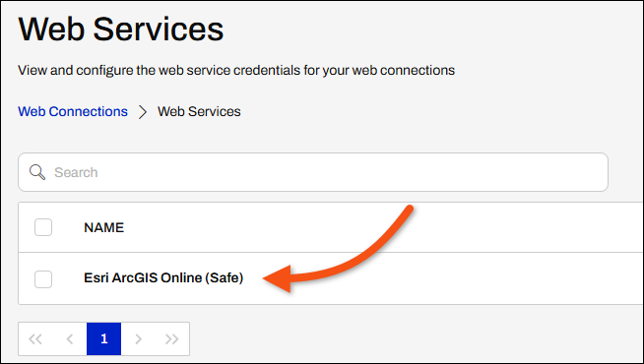Image resolution: width=644 pixels, height=364 pixels.
Task: Click into the Search input field
Action: 313,172
